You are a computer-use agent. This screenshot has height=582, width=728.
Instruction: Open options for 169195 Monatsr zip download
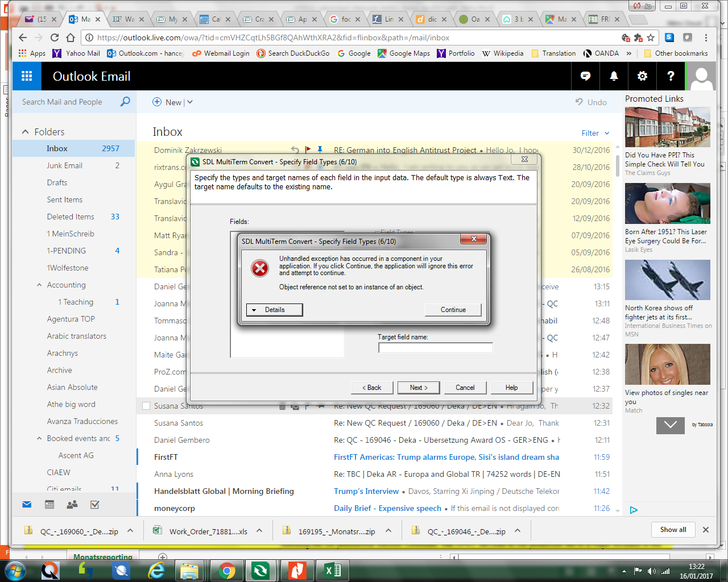point(388,530)
